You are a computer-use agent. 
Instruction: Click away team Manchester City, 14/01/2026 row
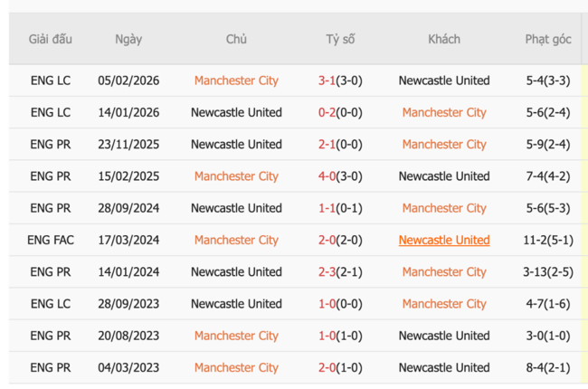click(x=444, y=112)
